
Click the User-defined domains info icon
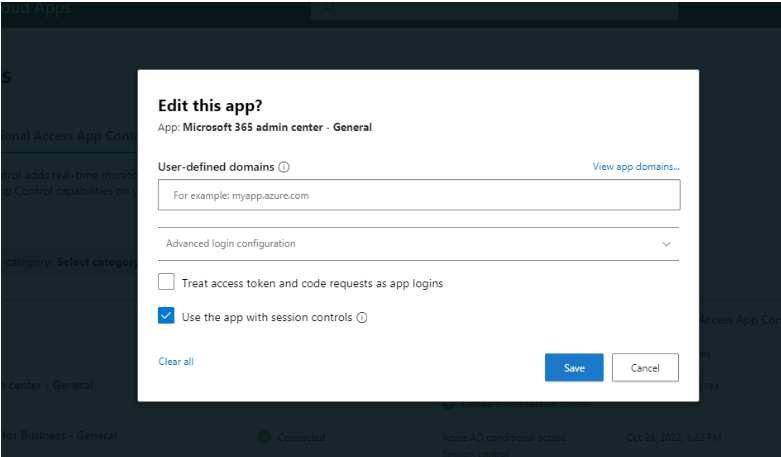coord(284,167)
